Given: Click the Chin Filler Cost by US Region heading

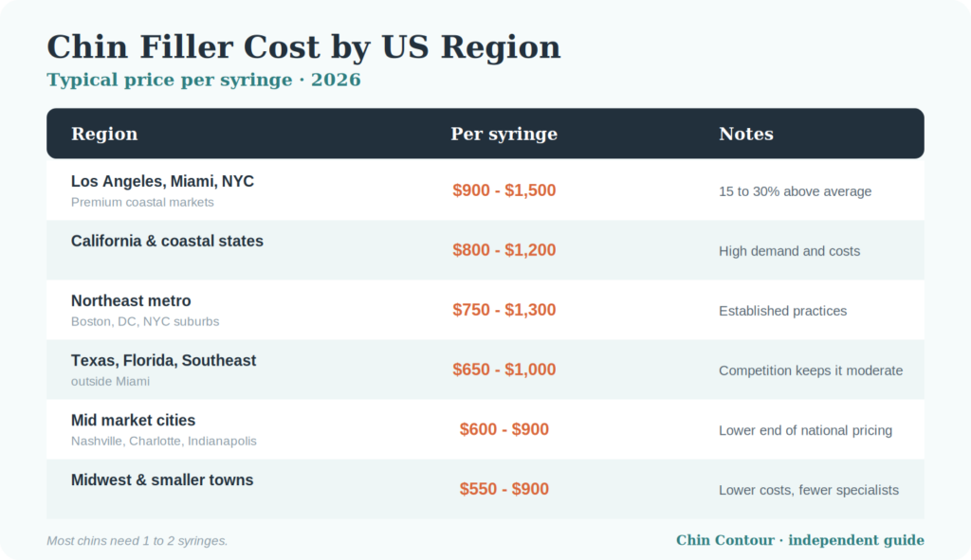Looking at the screenshot, I should click(303, 47).
